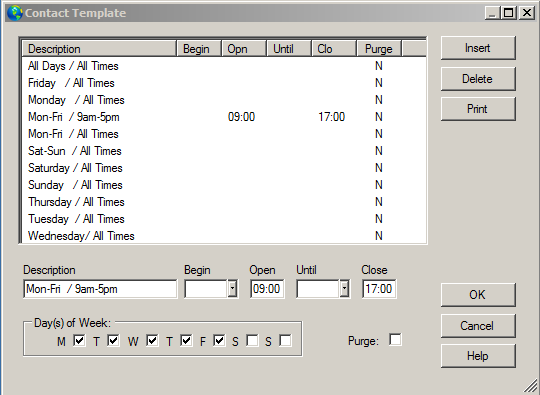Sort by the Description column header
The image size is (540, 395).
[99, 49]
